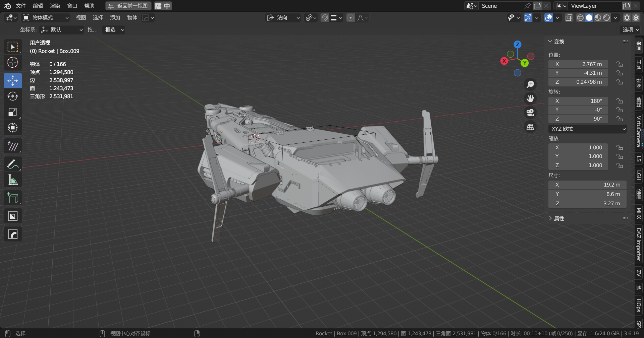The height and width of the screenshot is (338, 644).
Task: Open coordinate system Default dropdown
Action: 61,30
